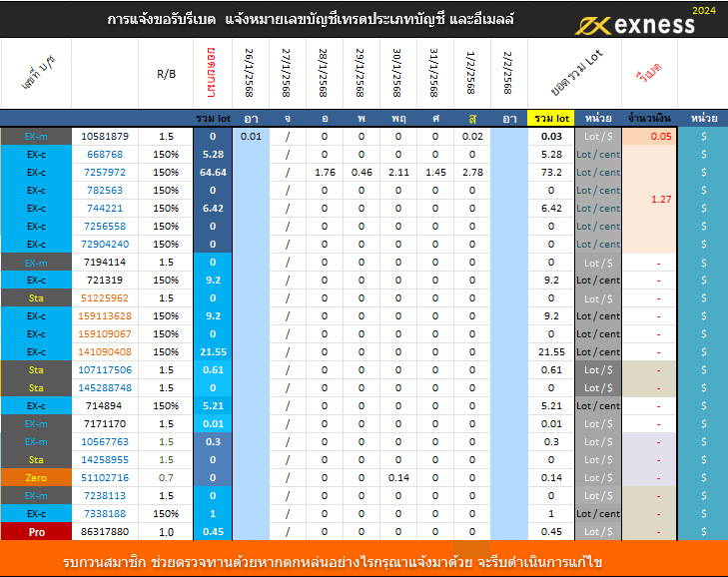Click the 30/1/2568 date column header
This screenshot has width=728, height=577.
click(397, 73)
